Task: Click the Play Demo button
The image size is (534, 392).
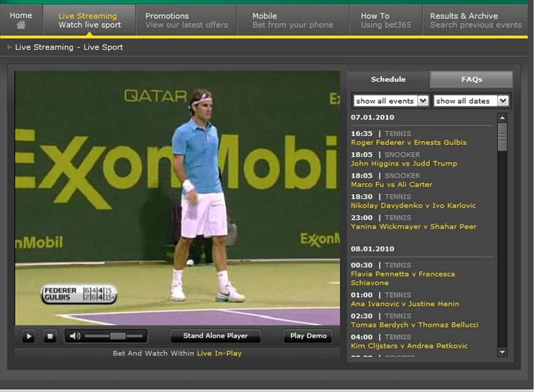Action: (x=308, y=336)
